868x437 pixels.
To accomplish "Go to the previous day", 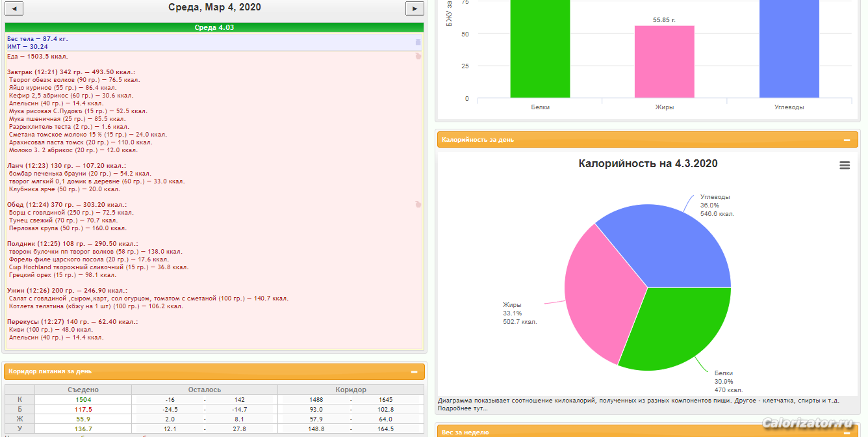I will click(14, 8).
